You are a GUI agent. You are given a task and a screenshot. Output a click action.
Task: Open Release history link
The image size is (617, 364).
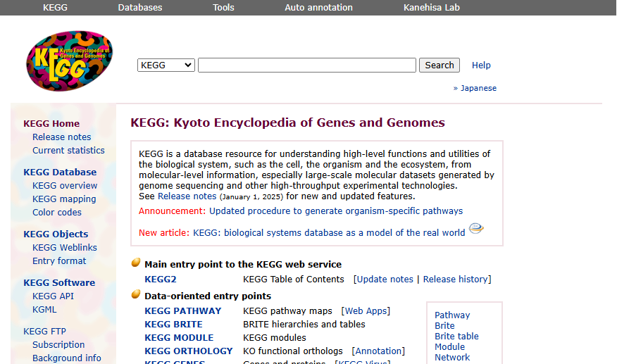(x=456, y=280)
